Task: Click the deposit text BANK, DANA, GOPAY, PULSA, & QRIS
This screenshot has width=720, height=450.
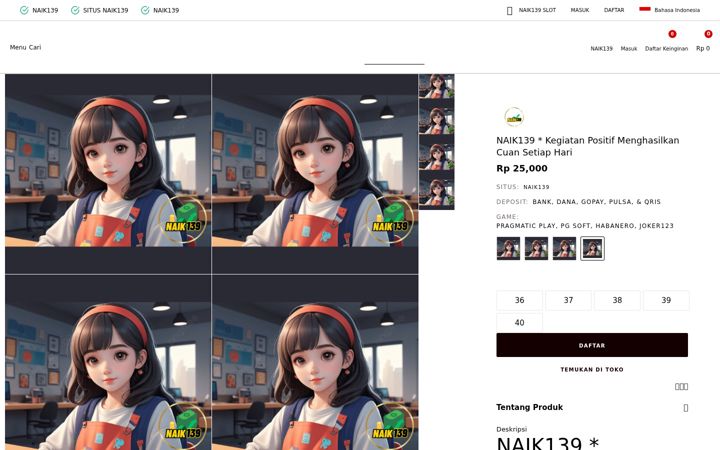Action: (596, 202)
